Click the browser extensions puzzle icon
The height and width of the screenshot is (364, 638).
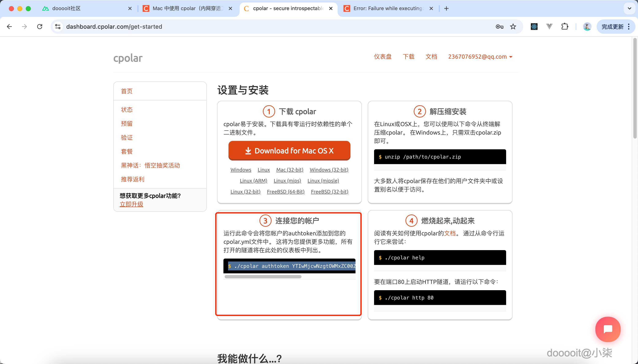(565, 27)
